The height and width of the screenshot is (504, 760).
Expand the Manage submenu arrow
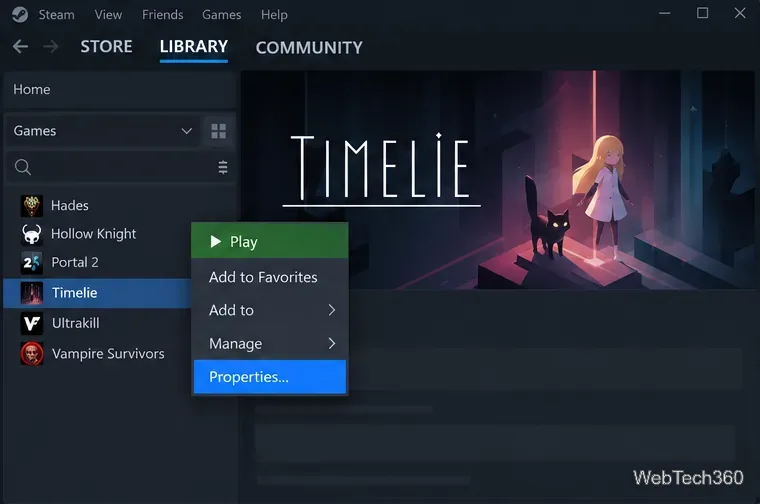[x=332, y=344]
